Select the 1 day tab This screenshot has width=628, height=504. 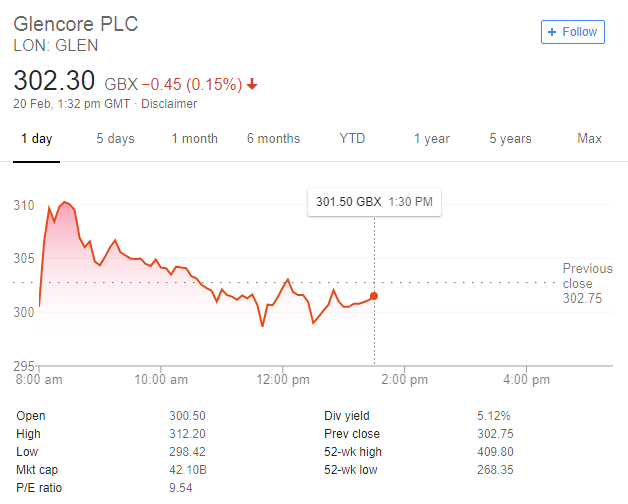tap(36, 139)
